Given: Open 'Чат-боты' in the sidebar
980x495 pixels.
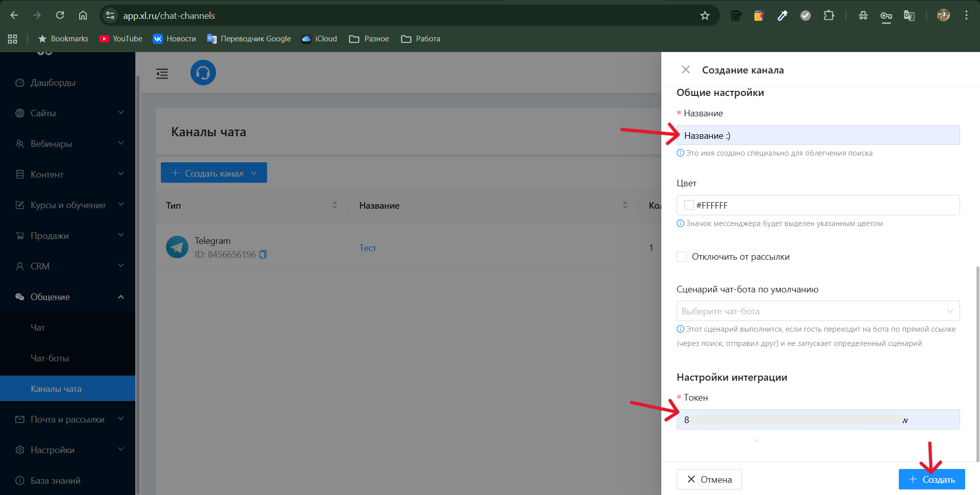Looking at the screenshot, I should pyautogui.click(x=50, y=358).
